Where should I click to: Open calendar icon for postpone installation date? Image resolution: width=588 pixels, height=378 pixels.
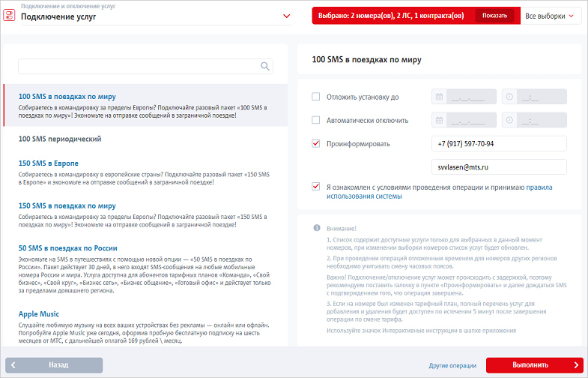pyautogui.click(x=439, y=97)
